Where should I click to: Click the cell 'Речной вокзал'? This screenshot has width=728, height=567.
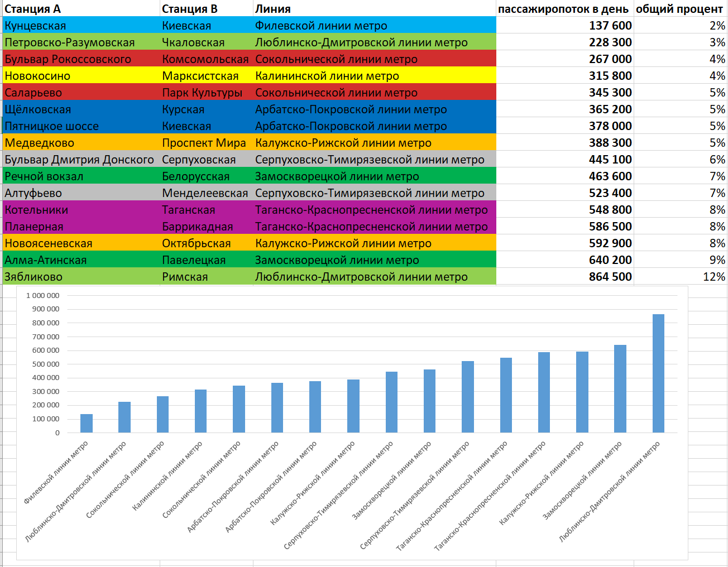coord(81,176)
